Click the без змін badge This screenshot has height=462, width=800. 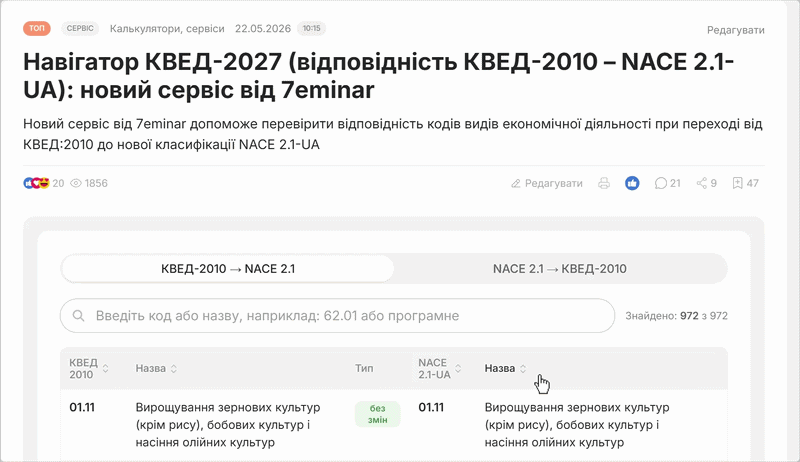point(378,414)
